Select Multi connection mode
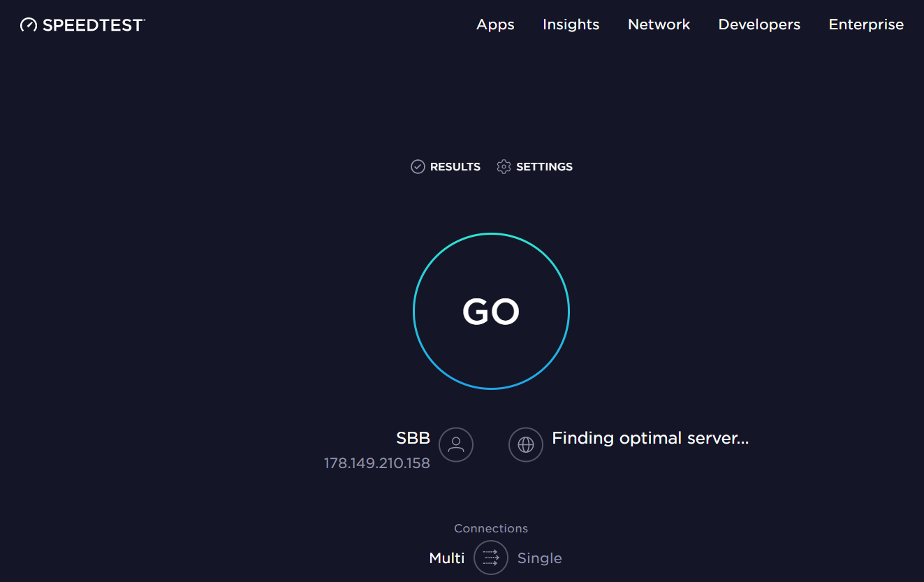924x582 pixels. click(x=447, y=558)
